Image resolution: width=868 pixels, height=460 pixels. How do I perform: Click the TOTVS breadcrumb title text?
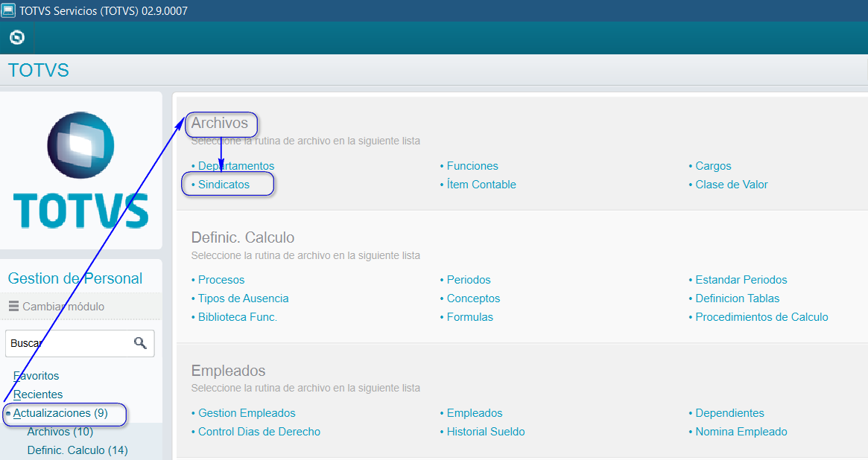coord(39,70)
